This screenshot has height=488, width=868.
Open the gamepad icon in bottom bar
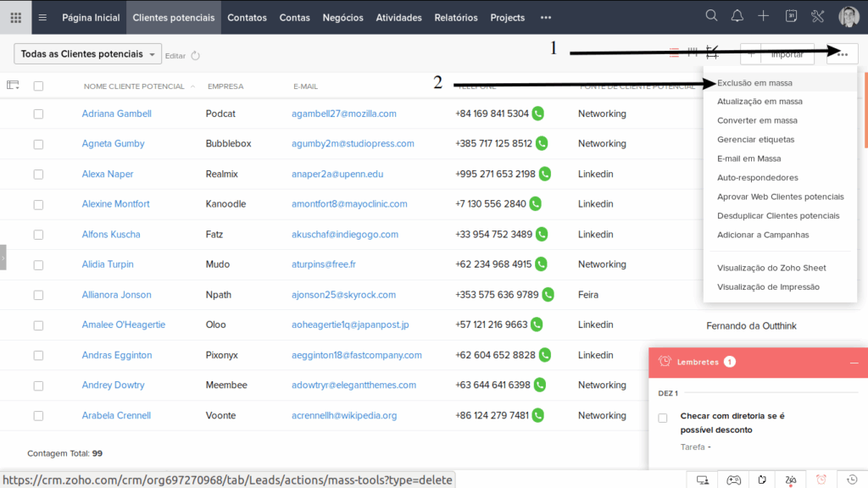point(733,480)
